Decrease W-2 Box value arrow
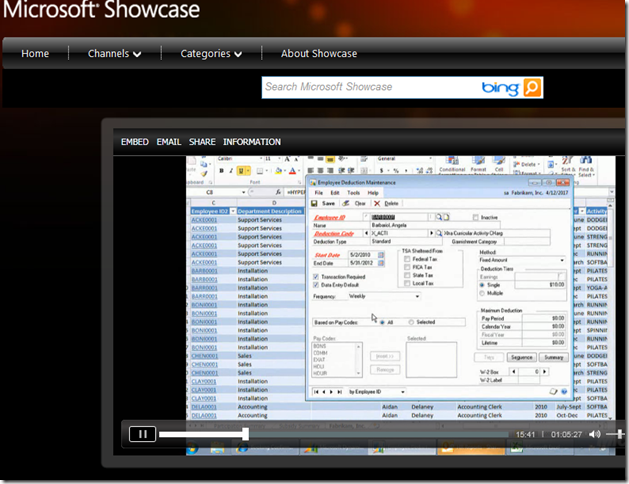Image resolution: width=629 pixels, height=484 pixels. point(513,372)
